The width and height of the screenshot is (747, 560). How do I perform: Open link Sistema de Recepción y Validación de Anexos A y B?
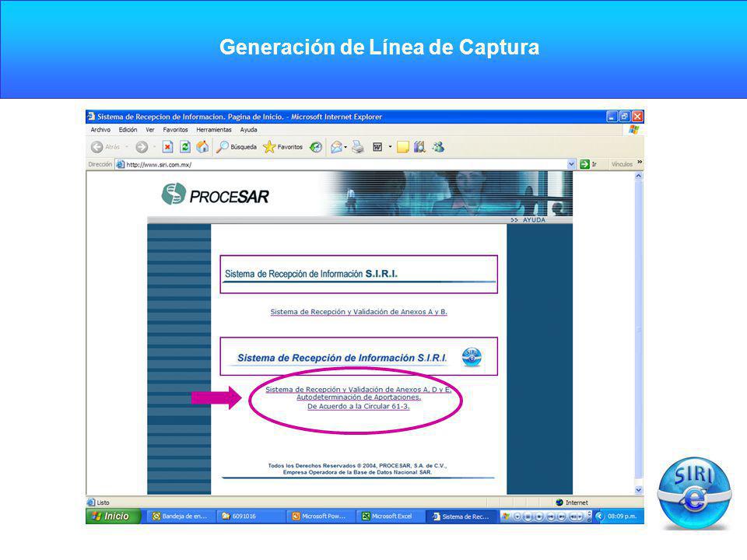[x=359, y=312]
